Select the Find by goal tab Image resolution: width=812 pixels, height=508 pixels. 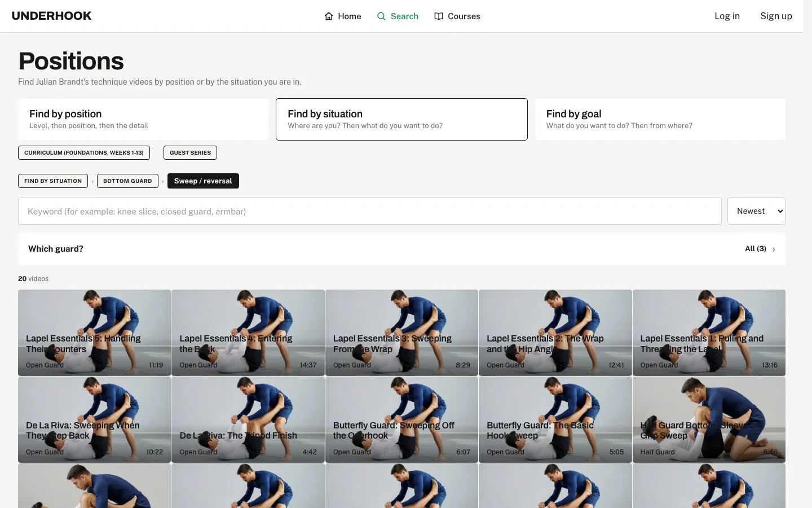[660, 119]
